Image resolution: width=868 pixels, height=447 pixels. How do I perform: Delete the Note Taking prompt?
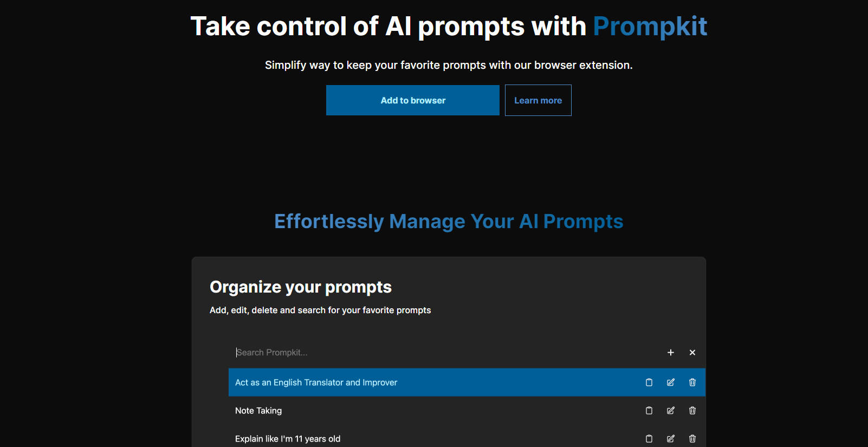[x=692, y=410]
